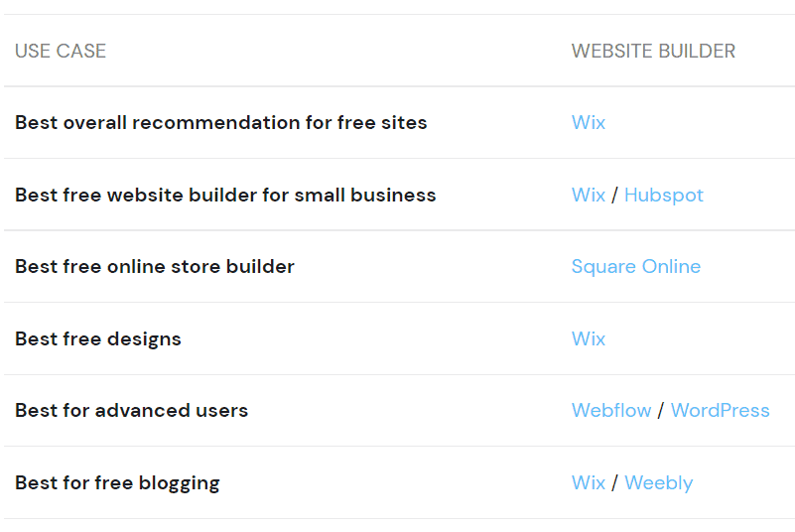Image resolution: width=795 pixels, height=532 pixels.
Task: Open the WordPress link
Action: pyautogui.click(x=720, y=411)
